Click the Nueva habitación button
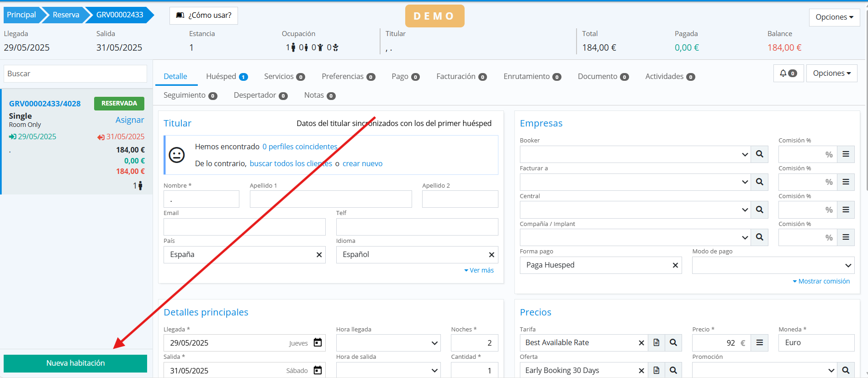Image resolution: width=868 pixels, height=378 pixels. point(75,363)
